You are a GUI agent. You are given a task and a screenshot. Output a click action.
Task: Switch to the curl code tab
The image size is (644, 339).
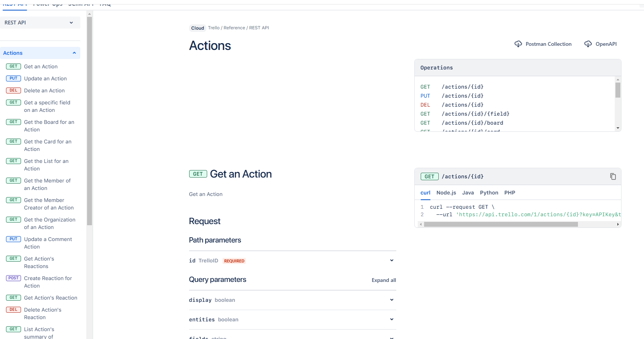pos(425,193)
